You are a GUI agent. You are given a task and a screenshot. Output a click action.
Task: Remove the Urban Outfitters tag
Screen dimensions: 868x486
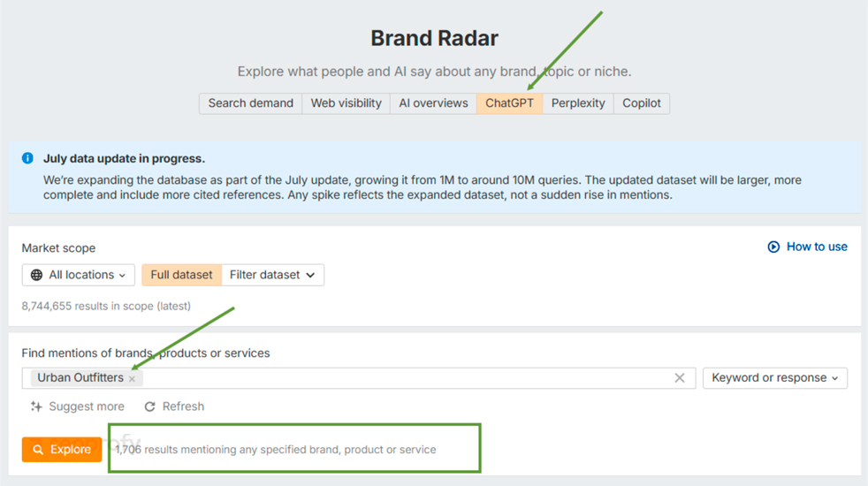coord(132,379)
